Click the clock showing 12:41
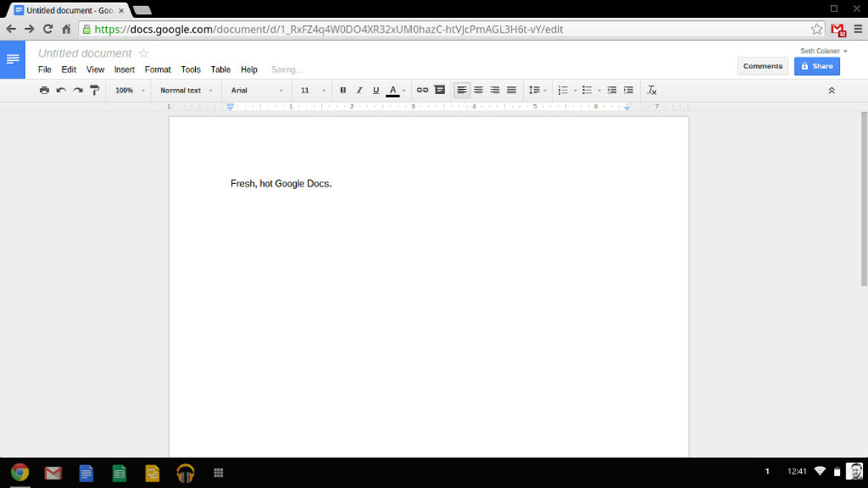The height and width of the screenshot is (488, 868). [797, 472]
